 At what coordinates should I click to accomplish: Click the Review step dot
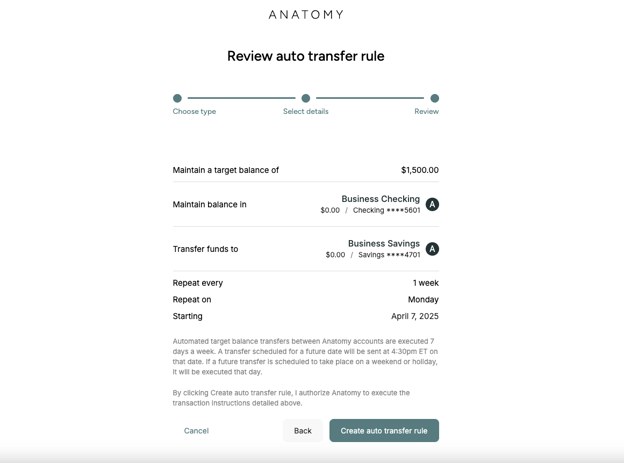pos(434,98)
